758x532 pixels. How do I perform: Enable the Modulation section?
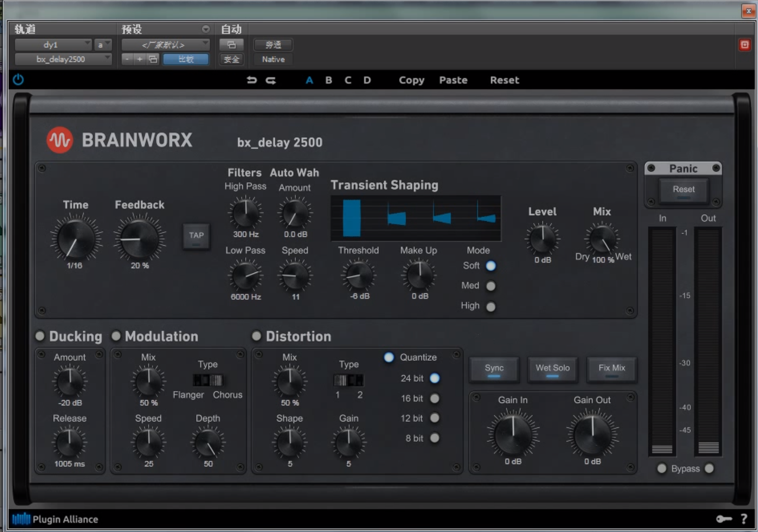(x=116, y=336)
